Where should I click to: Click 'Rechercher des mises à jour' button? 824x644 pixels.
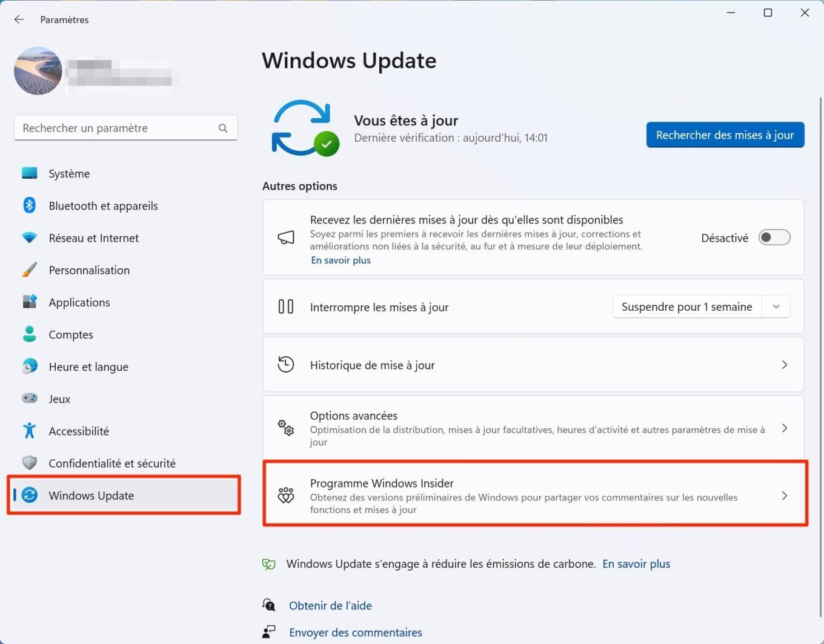[725, 134]
